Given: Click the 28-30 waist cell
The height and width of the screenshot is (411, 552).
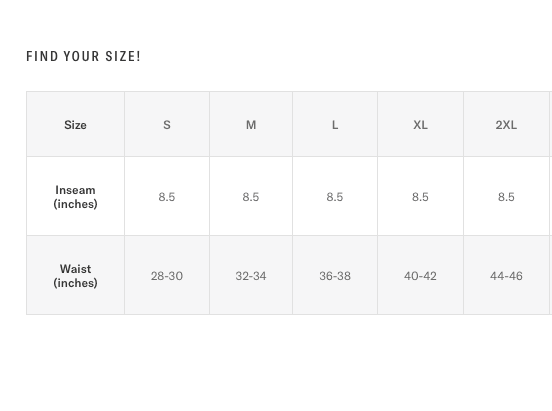Looking at the screenshot, I should tap(167, 275).
